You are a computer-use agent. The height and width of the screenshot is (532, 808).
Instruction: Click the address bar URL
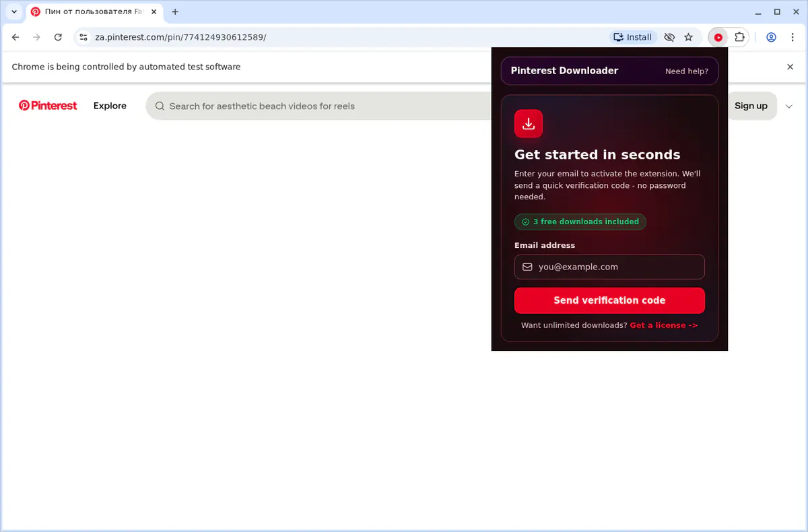(180, 38)
